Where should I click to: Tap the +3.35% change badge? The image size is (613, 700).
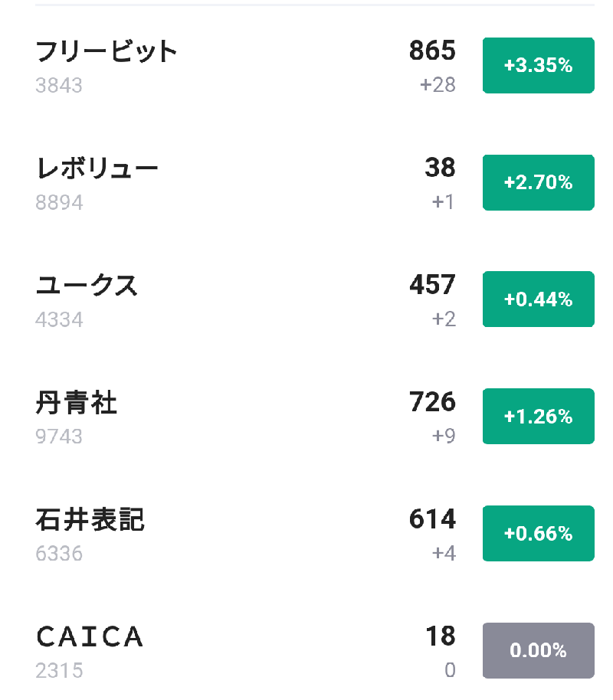(538, 66)
